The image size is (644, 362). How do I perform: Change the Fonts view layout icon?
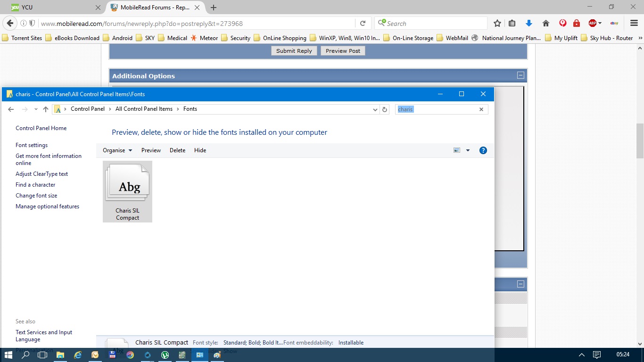coord(456,150)
